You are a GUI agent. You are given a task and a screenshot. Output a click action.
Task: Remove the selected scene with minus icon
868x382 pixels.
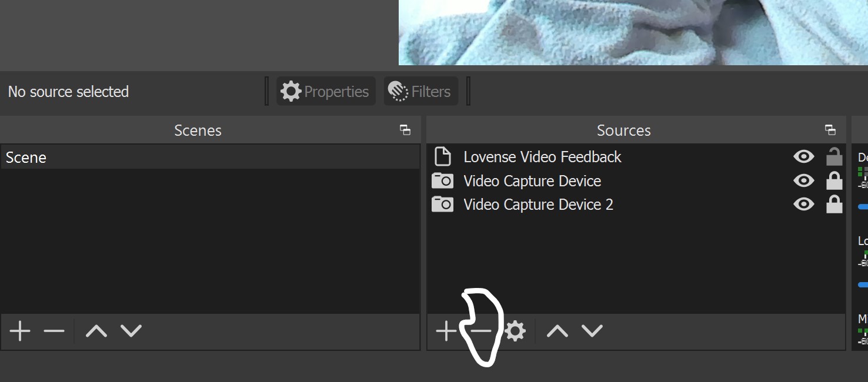(54, 331)
